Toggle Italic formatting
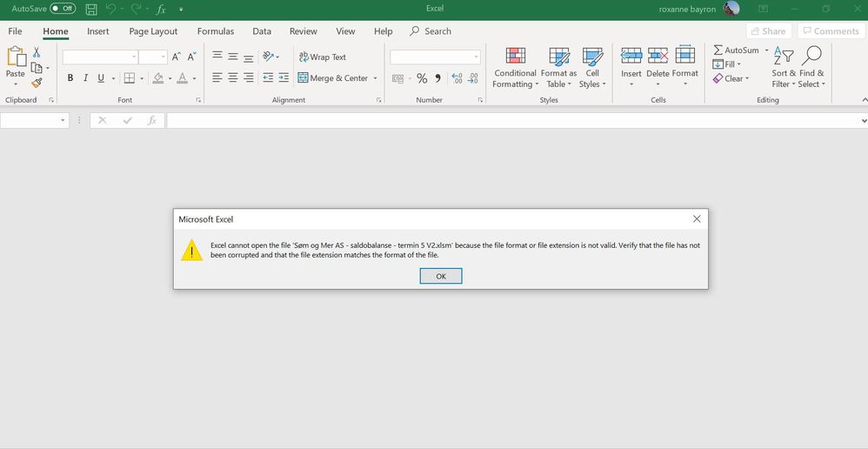Screen dimensions: 868x449 (85, 78)
